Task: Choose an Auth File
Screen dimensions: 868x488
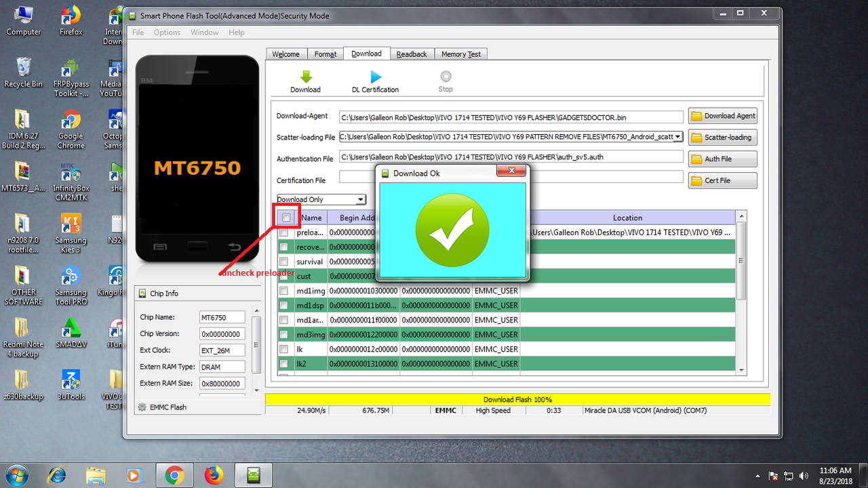Action: point(722,159)
